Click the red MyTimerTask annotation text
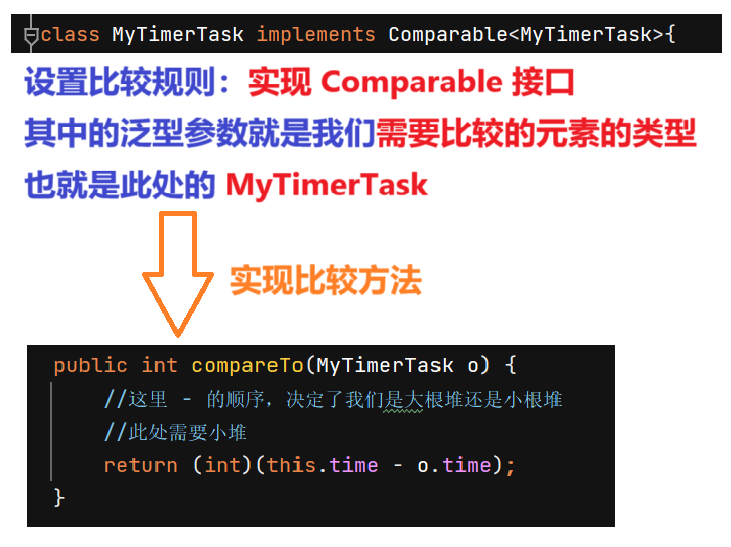 point(326,185)
